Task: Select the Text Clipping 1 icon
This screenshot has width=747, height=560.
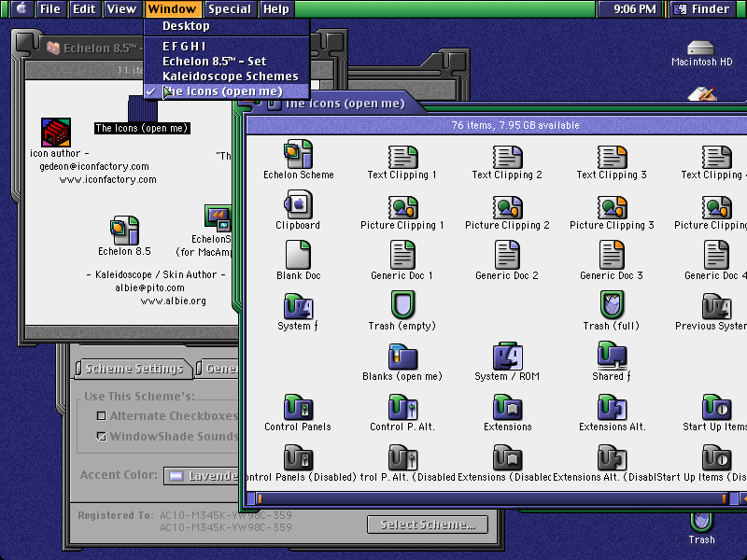Action: click(x=402, y=157)
